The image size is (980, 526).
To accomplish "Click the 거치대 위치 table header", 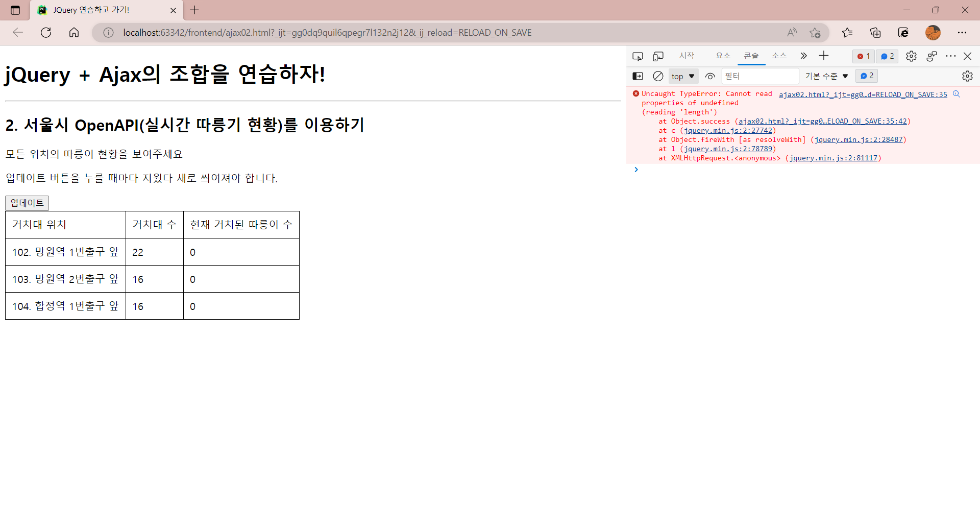I will coord(65,225).
